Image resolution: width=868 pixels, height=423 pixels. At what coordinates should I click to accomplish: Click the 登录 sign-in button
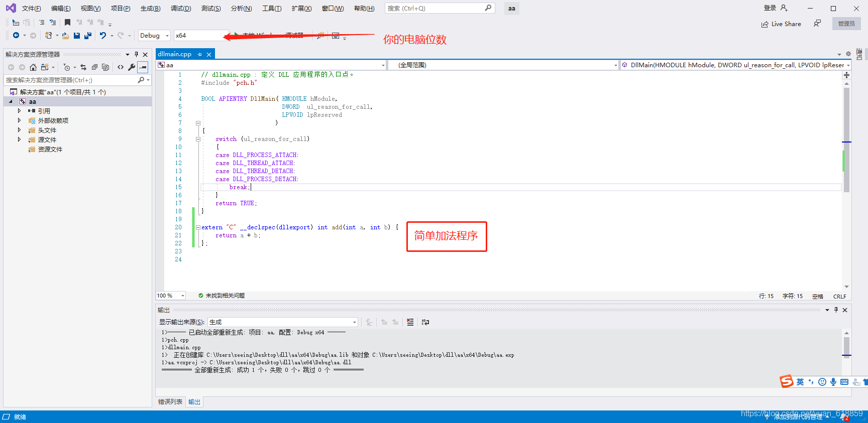[776, 8]
